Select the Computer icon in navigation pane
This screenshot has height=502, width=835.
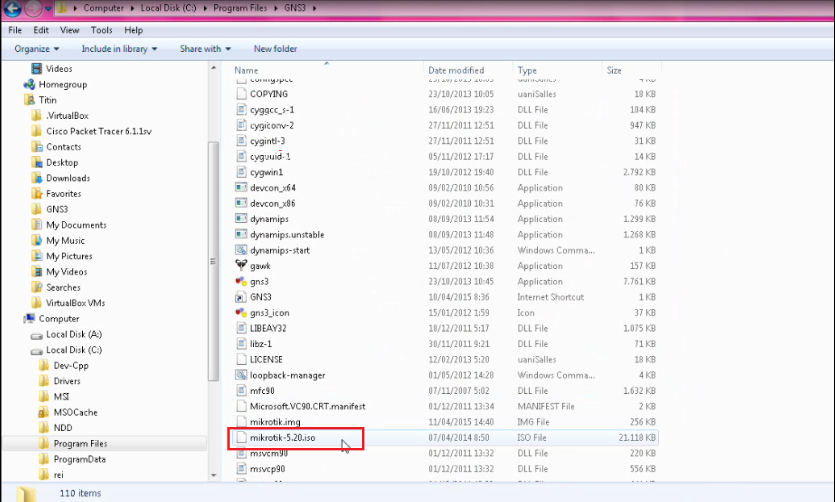[x=29, y=319]
